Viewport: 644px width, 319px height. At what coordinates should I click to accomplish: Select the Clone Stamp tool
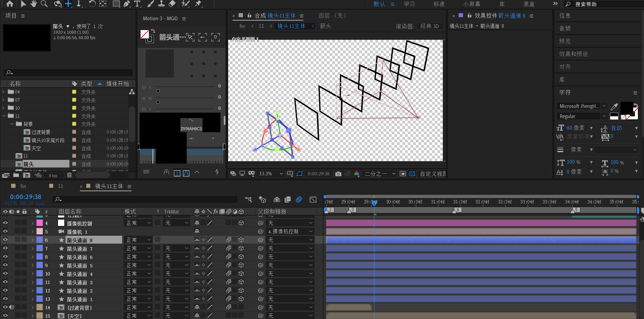pyautogui.click(x=161, y=4)
